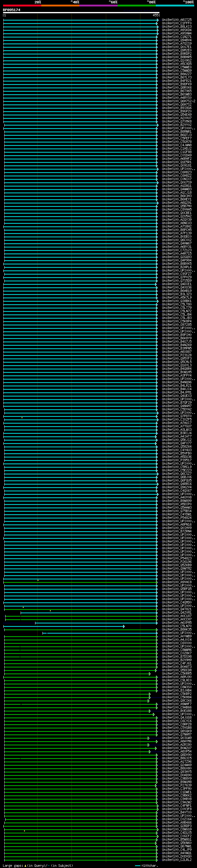Image resolution: width=197 pixels, height=868 pixels.
Task: Select hit label UniRef100_B9RDP2
Action: click(177, 54)
